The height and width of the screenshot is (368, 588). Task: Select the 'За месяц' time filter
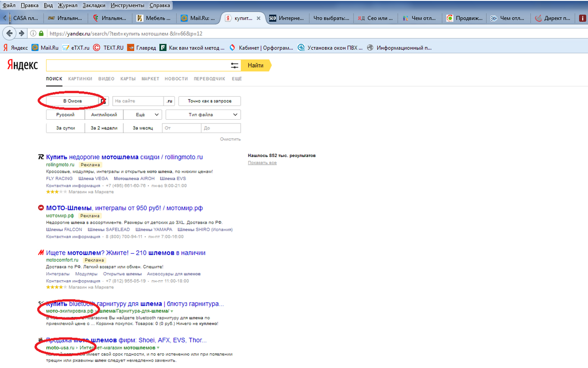point(143,128)
